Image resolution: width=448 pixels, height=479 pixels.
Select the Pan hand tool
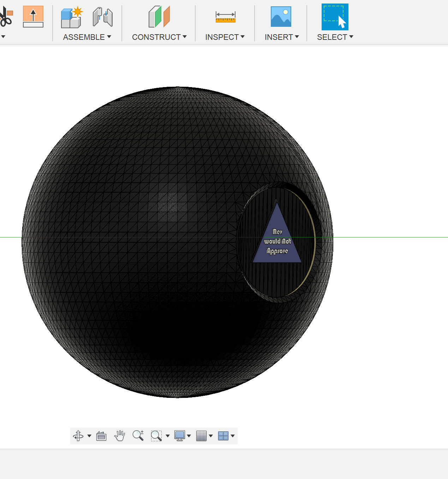[120, 436]
